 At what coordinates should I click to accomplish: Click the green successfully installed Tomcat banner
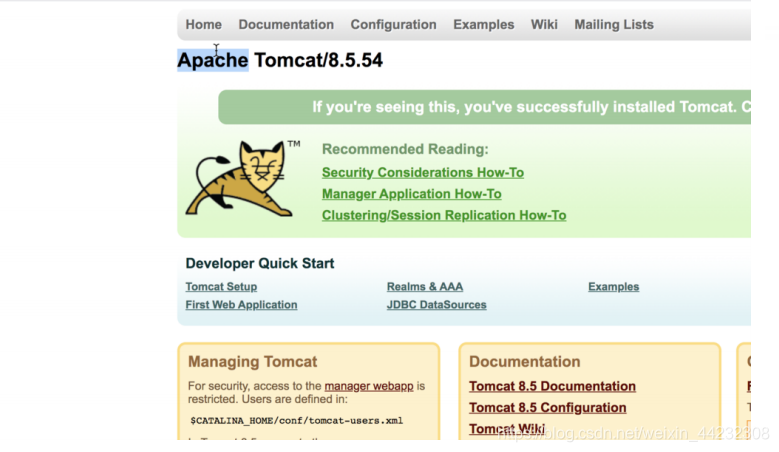484,107
